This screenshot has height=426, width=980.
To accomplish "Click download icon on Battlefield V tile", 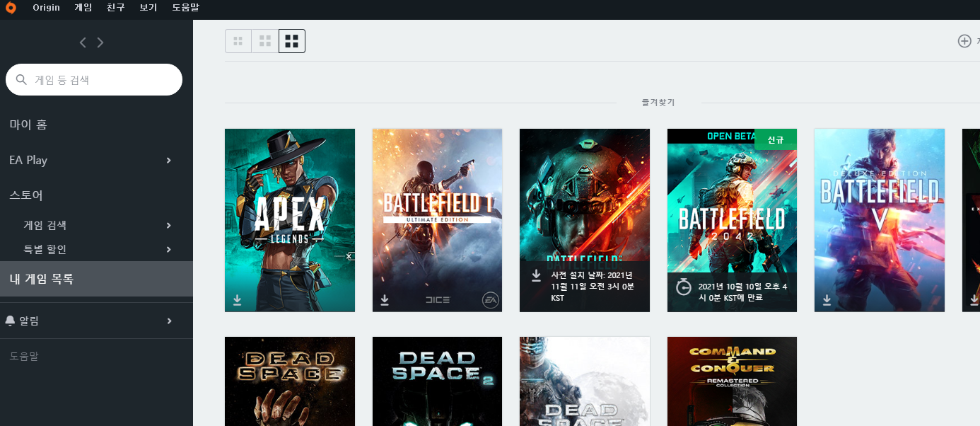I will [x=827, y=300].
